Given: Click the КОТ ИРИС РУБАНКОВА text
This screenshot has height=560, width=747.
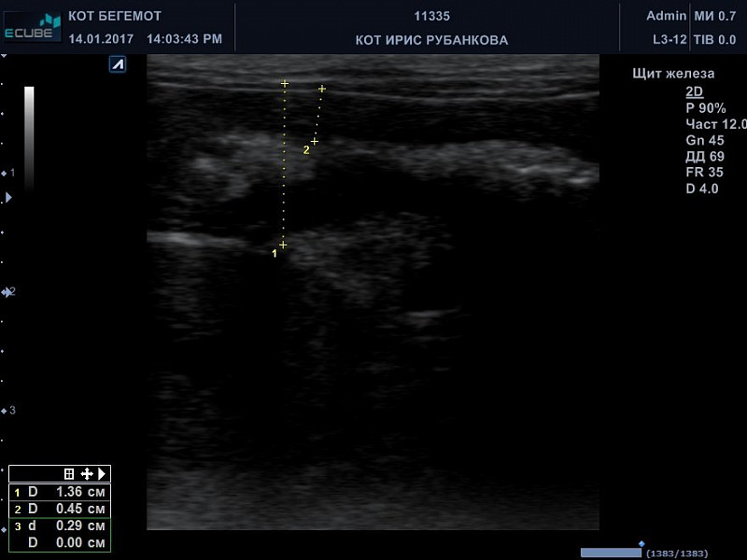Looking at the screenshot, I should [x=431, y=40].
